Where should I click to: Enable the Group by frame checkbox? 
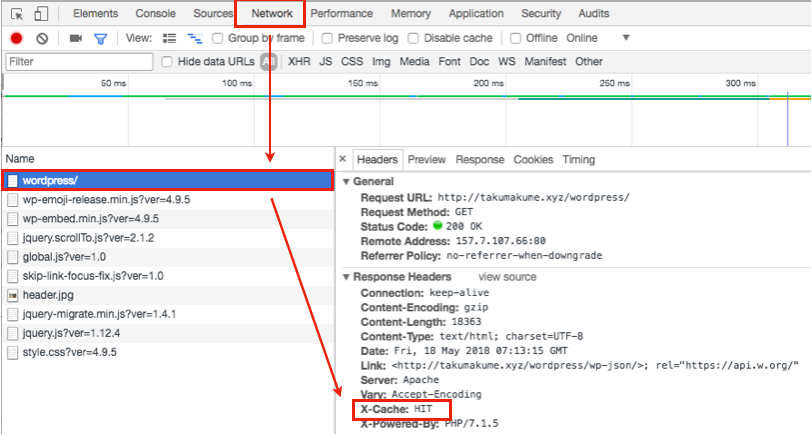coord(218,38)
